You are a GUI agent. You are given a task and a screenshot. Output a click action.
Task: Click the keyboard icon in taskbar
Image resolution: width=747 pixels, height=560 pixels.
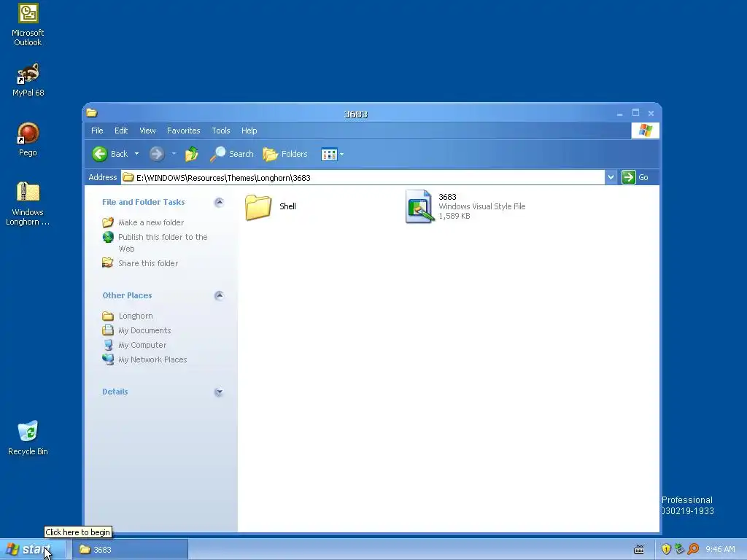tap(639, 550)
